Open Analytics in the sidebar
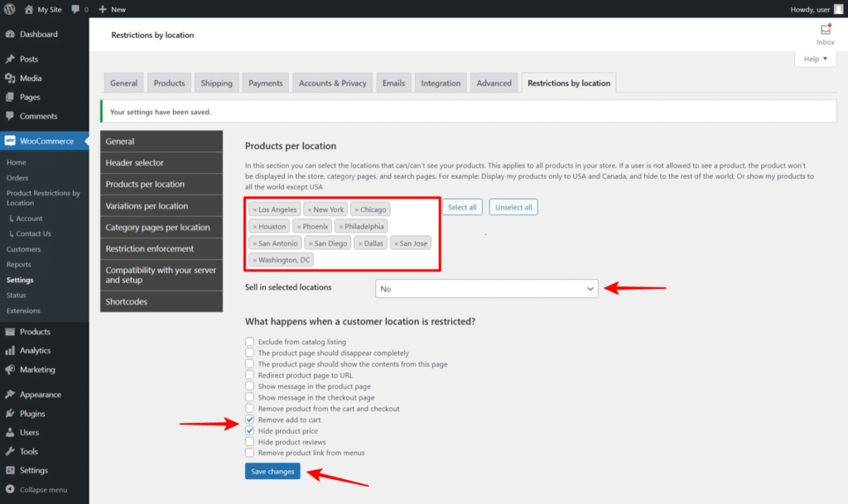Viewport: 848px width, 504px height. (x=35, y=351)
